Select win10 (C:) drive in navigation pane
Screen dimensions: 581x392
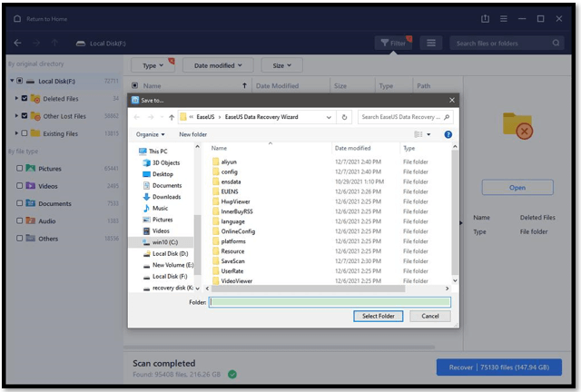tap(161, 242)
